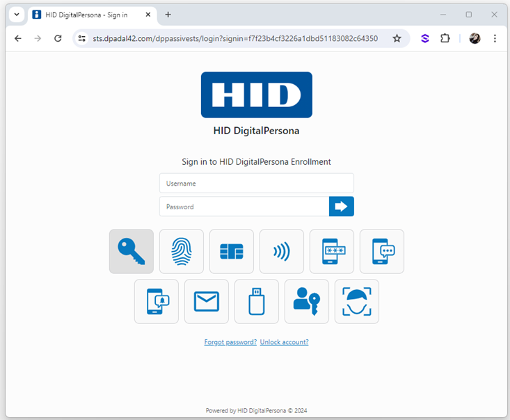Click the Password input field
This screenshot has width=510, height=420.
pos(244,207)
